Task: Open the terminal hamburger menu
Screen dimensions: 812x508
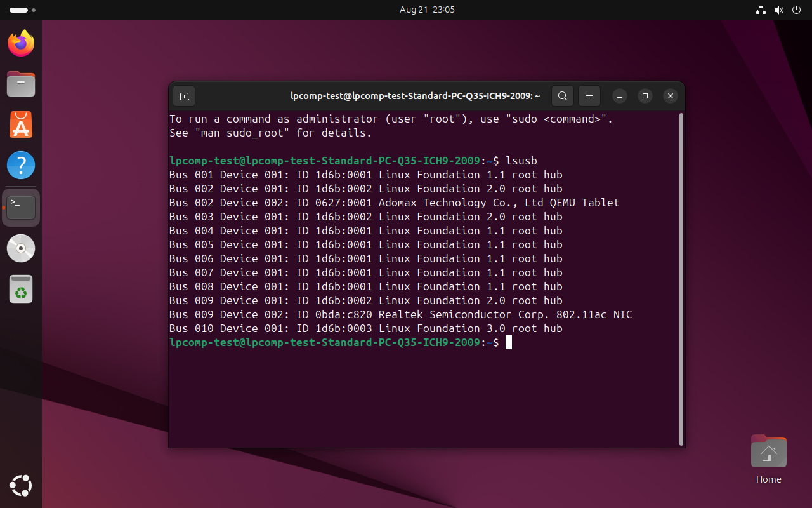Action: (589, 96)
